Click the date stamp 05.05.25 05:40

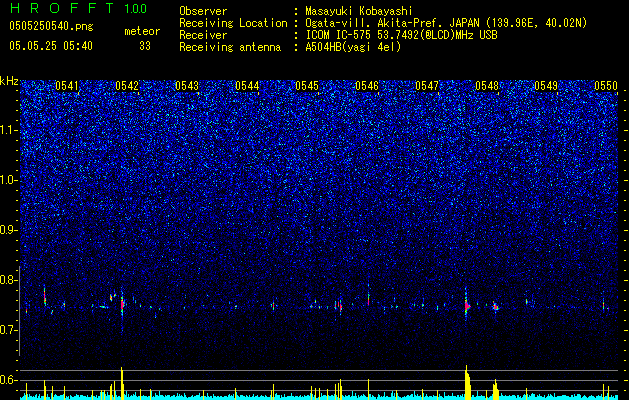pyautogui.click(x=51, y=46)
